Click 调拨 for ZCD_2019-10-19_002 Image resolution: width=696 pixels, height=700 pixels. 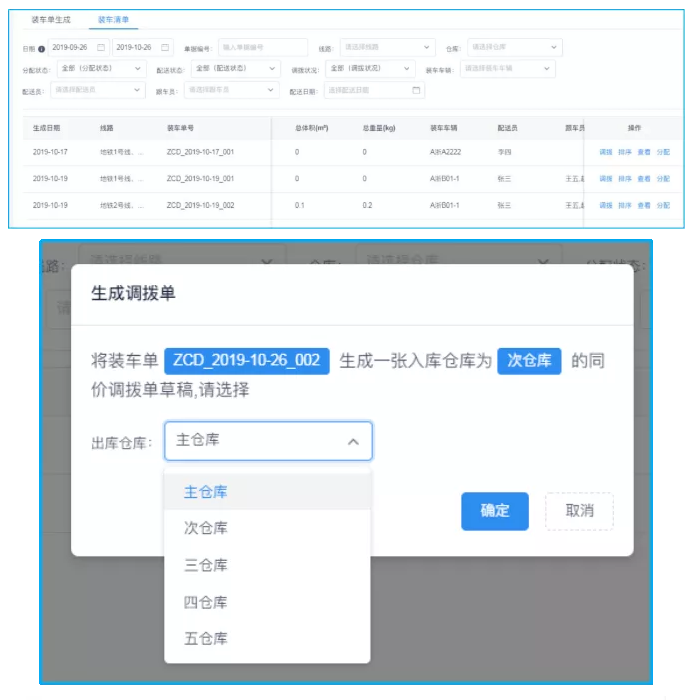click(x=605, y=205)
